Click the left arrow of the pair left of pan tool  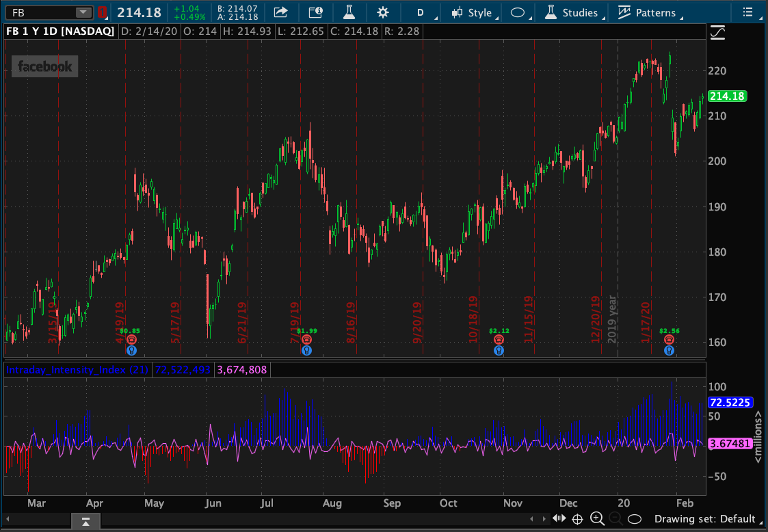pos(532,519)
